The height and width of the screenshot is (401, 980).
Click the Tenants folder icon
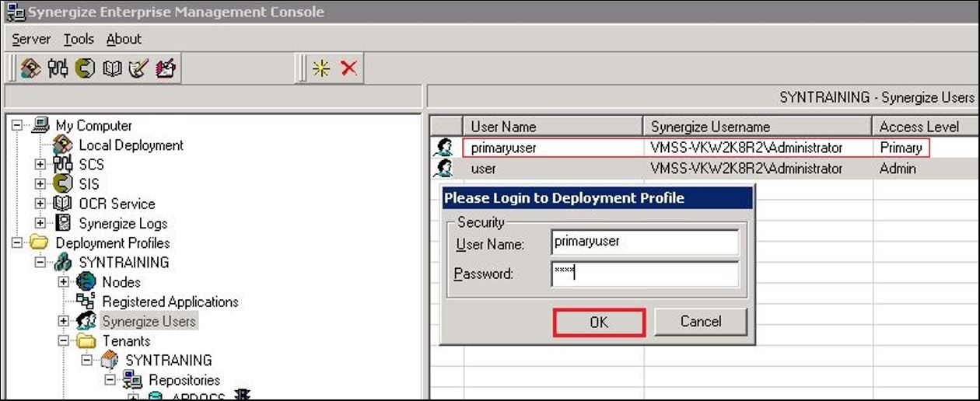(x=86, y=340)
